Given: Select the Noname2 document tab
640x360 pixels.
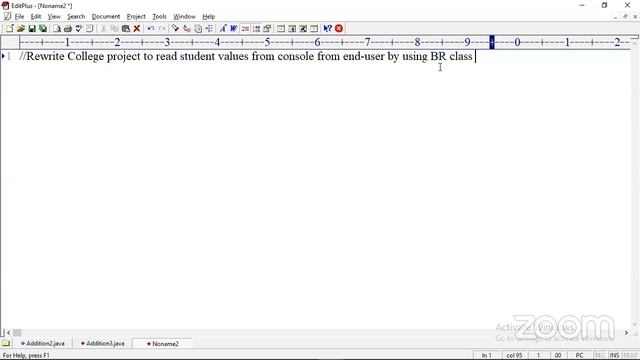Looking at the screenshot, I should point(162,344).
